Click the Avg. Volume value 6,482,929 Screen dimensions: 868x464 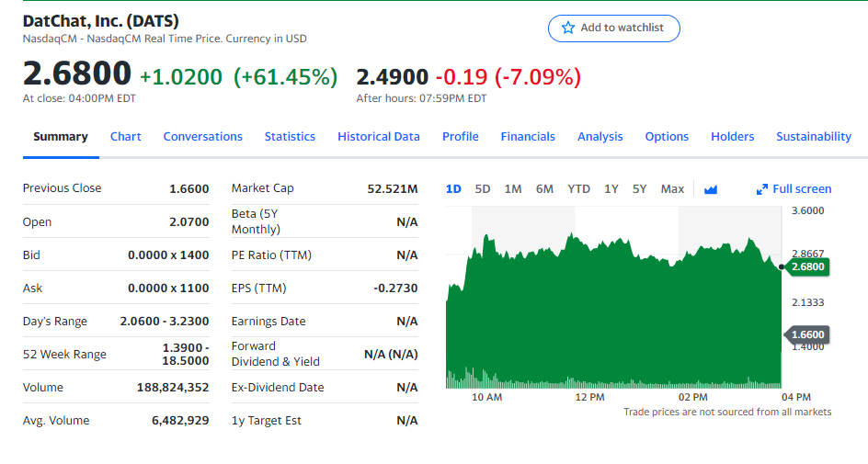pos(180,421)
